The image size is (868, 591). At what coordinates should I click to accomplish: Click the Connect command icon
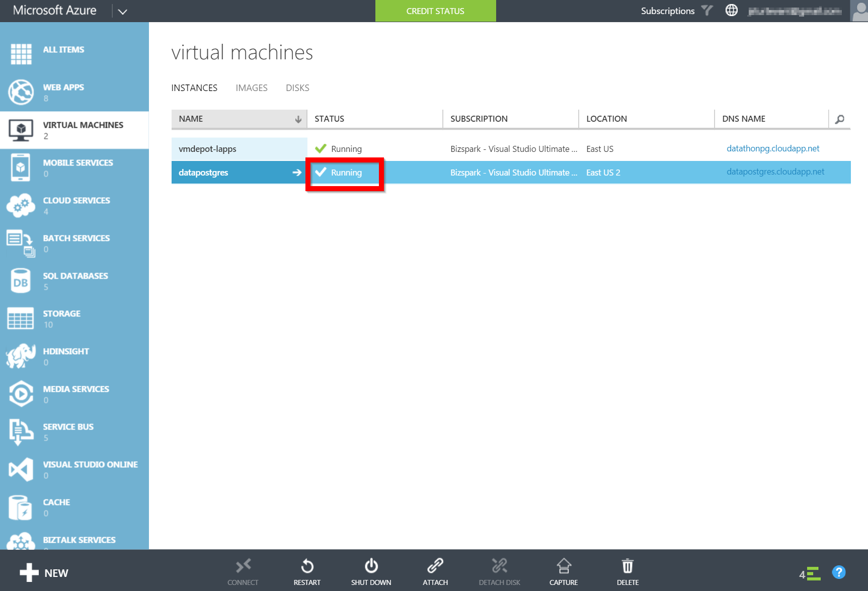[243, 566]
